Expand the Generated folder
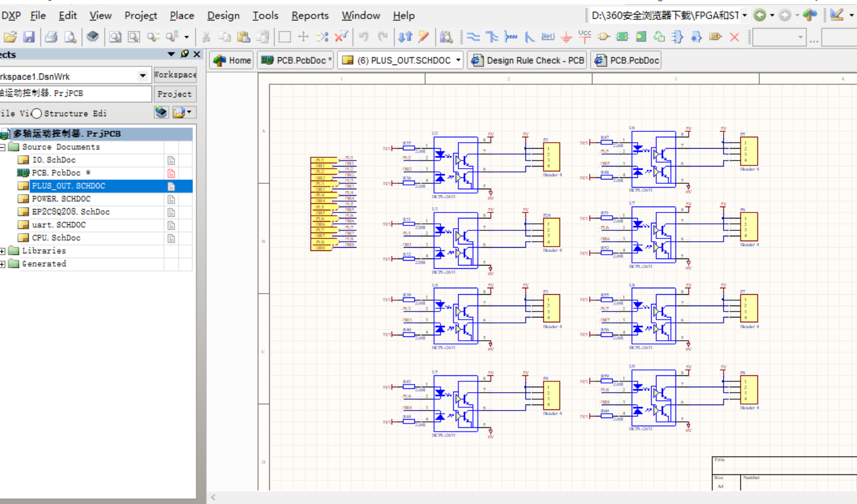The image size is (857, 504). (x=3, y=264)
